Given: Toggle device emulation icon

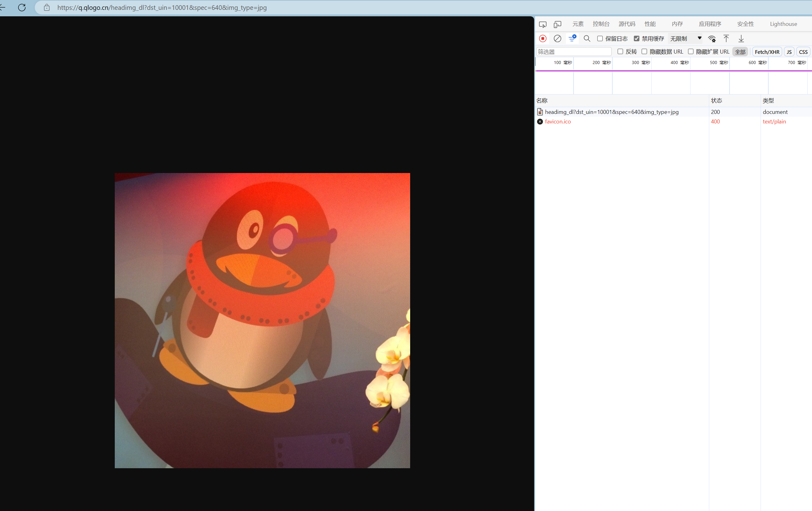Looking at the screenshot, I should tap(558, 24).
